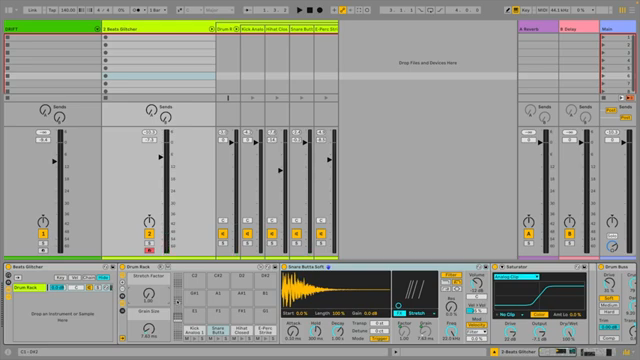Toggle the Saturator device power button

click(496, 267)
